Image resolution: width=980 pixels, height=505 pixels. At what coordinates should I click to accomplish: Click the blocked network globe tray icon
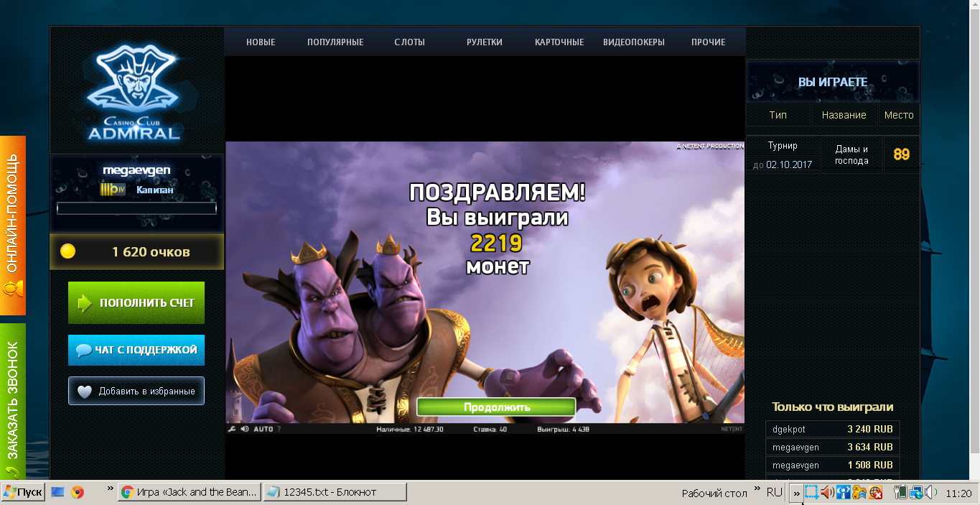coord(876,492)
